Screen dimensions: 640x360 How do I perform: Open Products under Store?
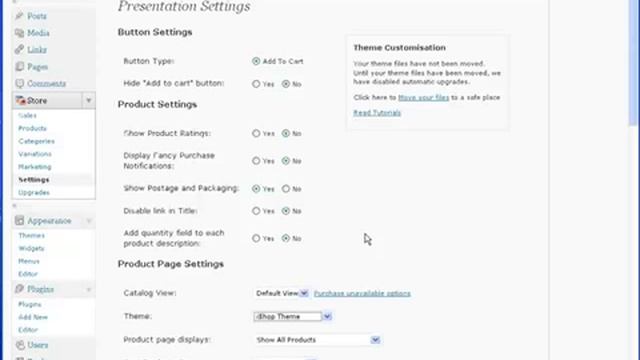[32, 128]
